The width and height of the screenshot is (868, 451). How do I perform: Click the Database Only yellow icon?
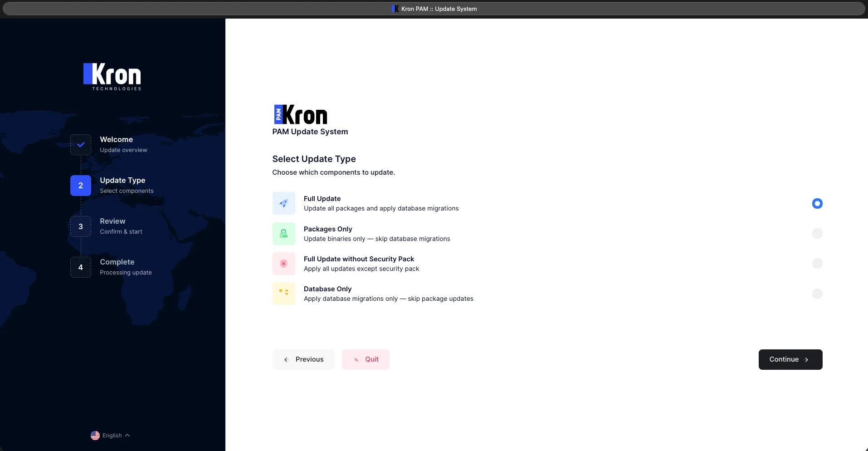(283, 294)
